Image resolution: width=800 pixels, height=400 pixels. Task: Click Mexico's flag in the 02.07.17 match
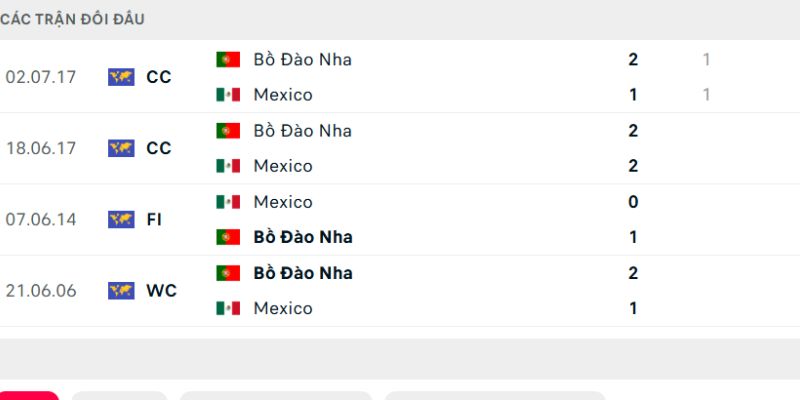(x=228, y=95)
